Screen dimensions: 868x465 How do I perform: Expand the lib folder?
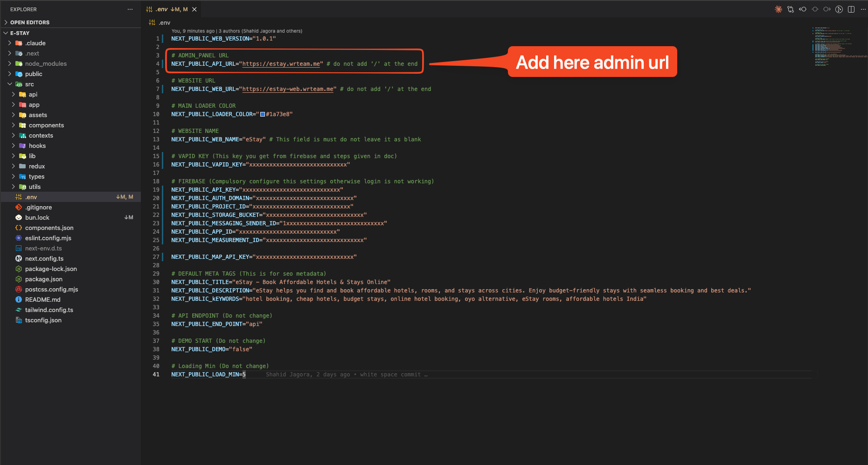click(x=32, y=156)
